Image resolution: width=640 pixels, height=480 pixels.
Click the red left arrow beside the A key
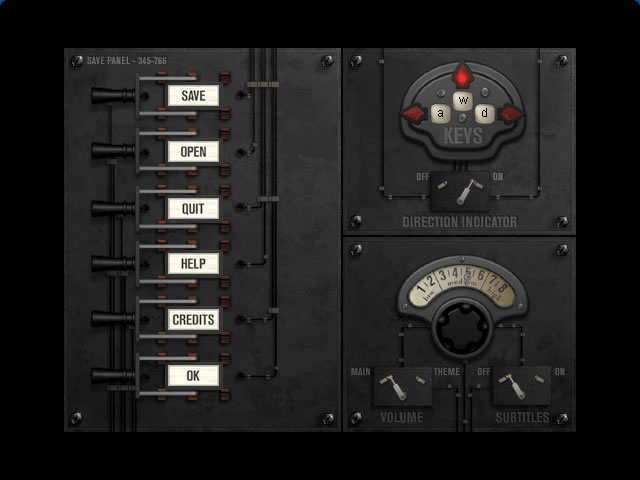[x=412, y=114]
